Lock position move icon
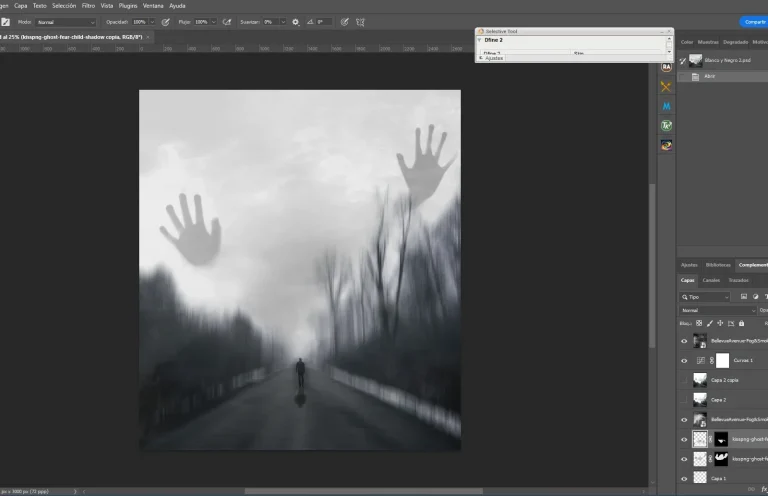 click(x=720, y=323)
